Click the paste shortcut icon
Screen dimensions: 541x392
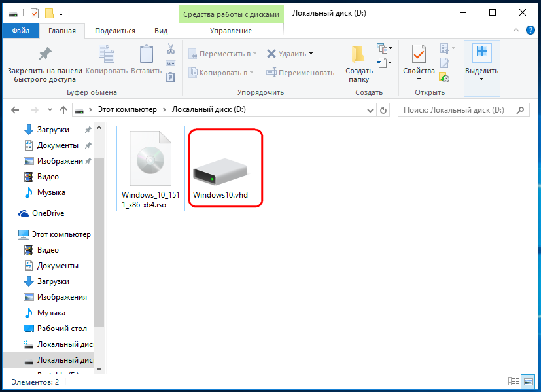pyautogui.click(x=171, y=77)
